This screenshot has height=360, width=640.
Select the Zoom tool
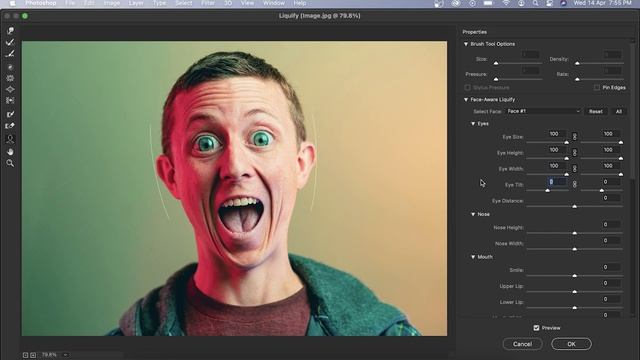[10, 163]
